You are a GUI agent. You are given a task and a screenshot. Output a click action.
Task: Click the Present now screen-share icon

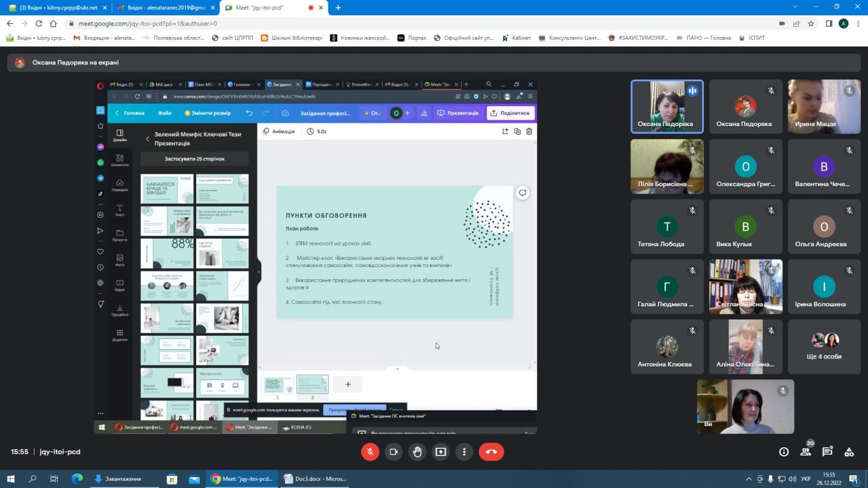(440, 452)
